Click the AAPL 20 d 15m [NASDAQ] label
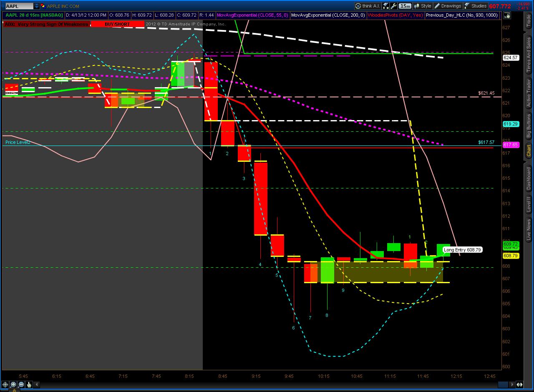Screen dimensions: 534x392 point(34,15)
